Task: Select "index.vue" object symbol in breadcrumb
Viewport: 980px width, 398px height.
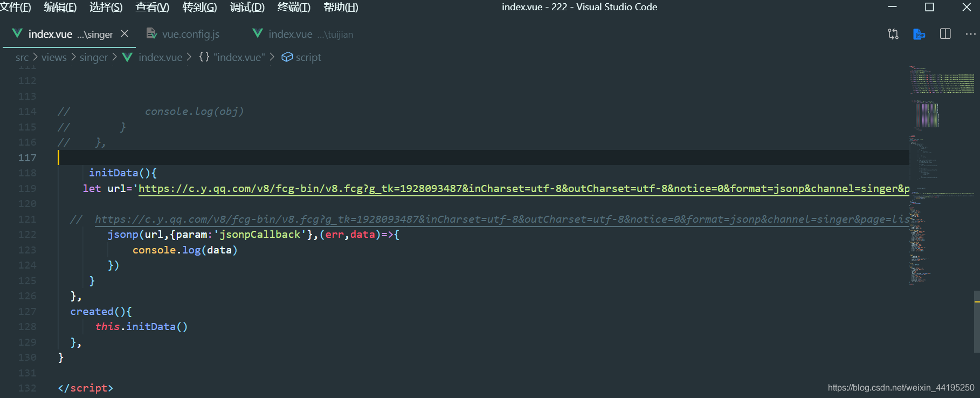Action: (x=239, y=57)
